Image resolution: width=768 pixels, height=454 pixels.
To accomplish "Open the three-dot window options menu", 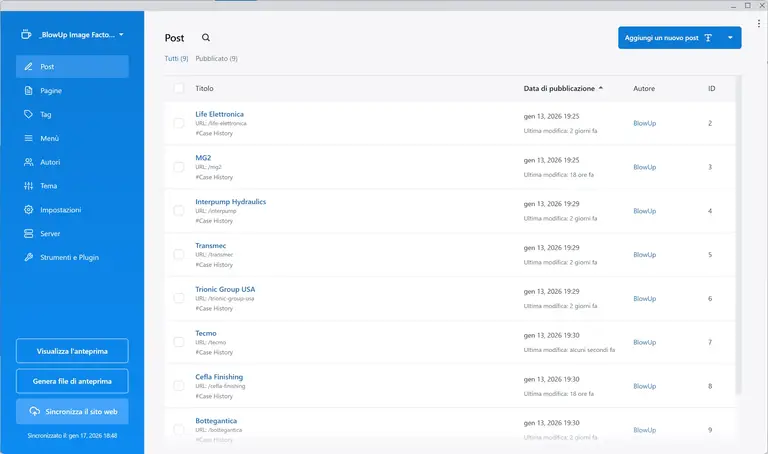I will point(759,23).
